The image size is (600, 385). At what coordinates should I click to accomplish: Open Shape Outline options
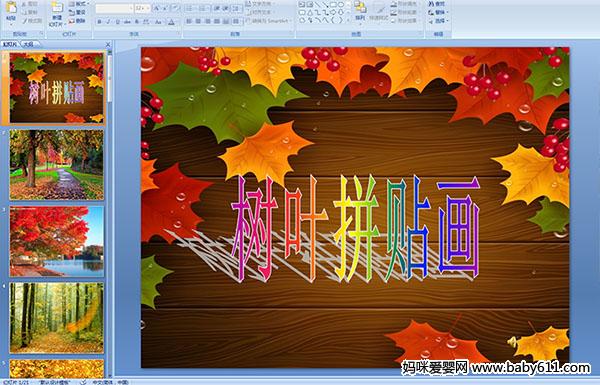click(x=404, y=12)
